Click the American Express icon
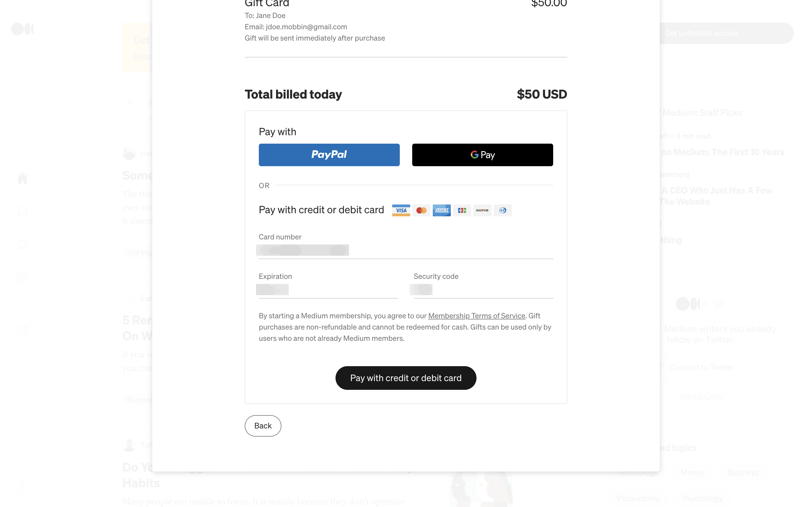The height and width of the screenshot is (507, 812). click(x=442, y=210)
